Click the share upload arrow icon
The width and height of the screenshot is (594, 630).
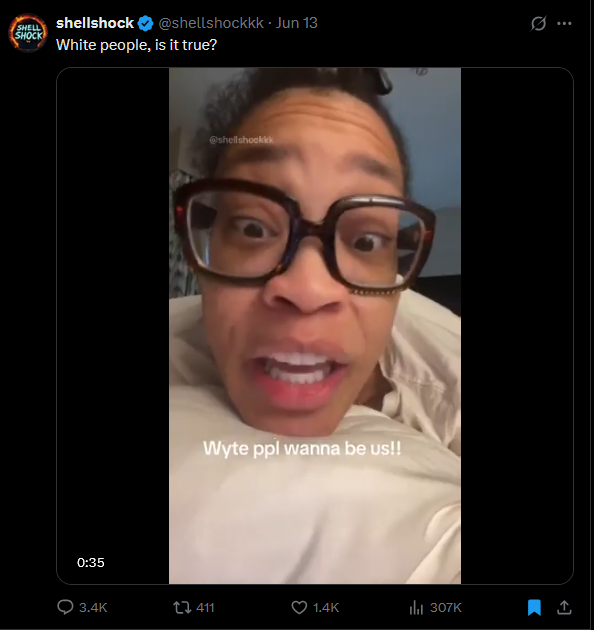pyautogui.click(x=564, y=607)
